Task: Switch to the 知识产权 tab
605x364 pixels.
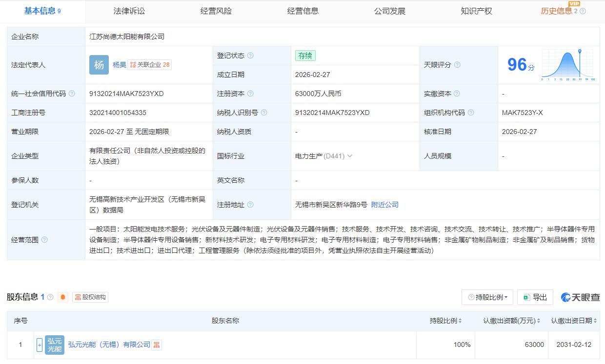Action: pyautogui.click(x=477, y=10)
